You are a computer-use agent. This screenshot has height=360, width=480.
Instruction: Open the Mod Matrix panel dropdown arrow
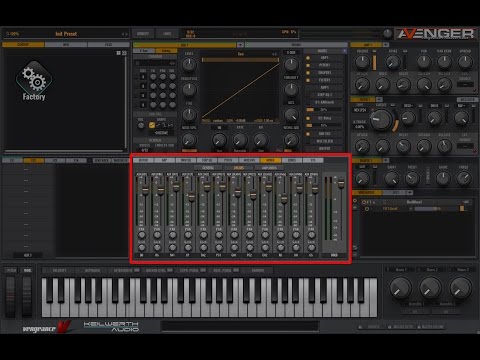pos(410,193)
